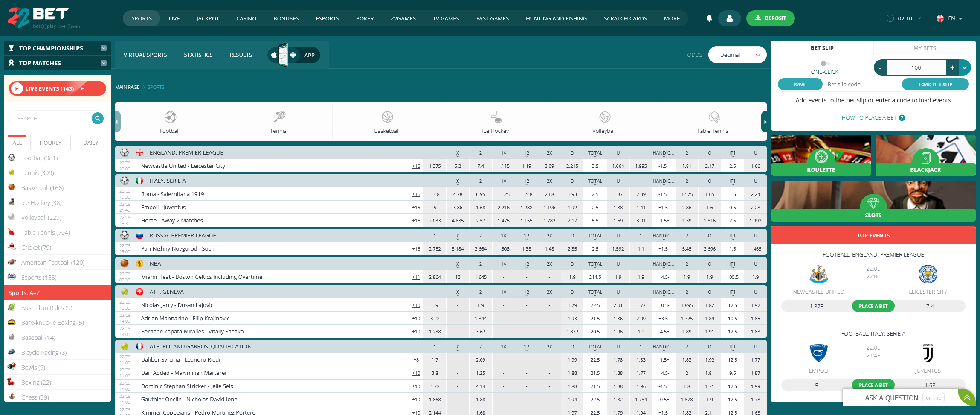The width and height of the screenshot is (980, 415).
Task: Expand +11 markets for Miami Heat match
Action: pyautogui.click(x=416, y=277)
